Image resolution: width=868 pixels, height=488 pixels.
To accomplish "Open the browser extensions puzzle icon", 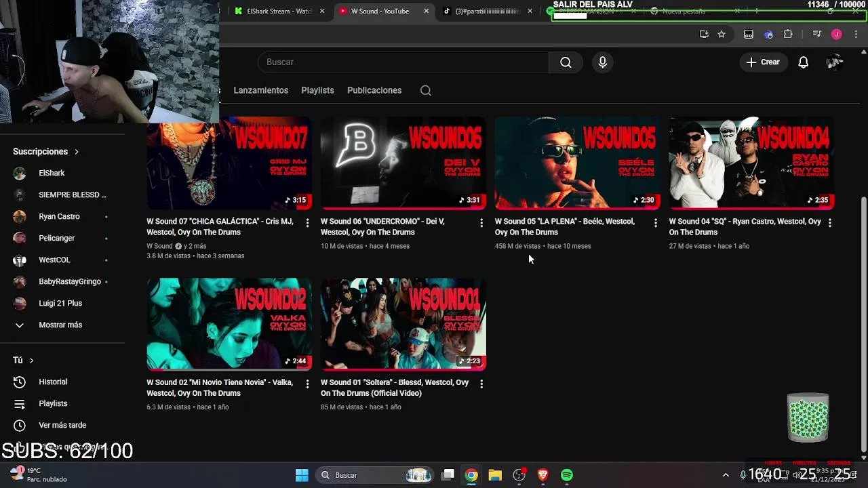I will click(788, 35).
